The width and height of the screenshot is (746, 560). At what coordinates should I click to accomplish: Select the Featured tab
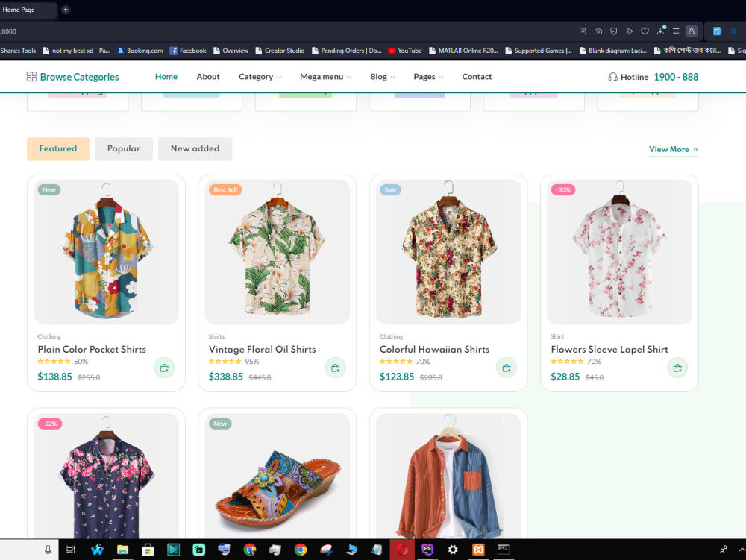click(x=58, y=149)
